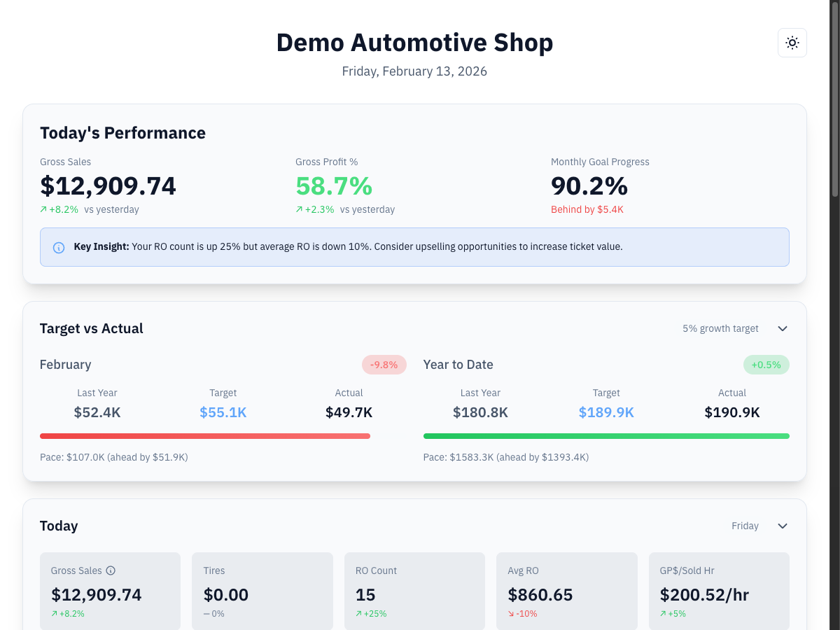Click the up arrow on GP$/Sold Hr card

[661, 613]
